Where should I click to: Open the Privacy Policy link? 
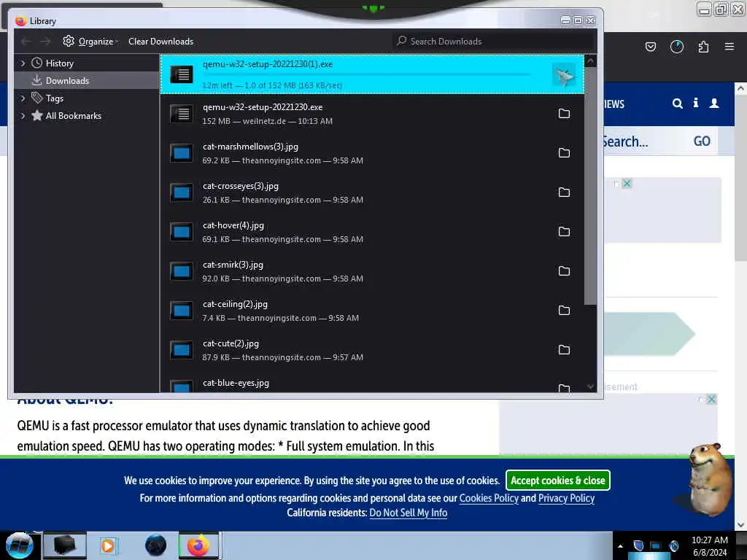coord(566,498)
